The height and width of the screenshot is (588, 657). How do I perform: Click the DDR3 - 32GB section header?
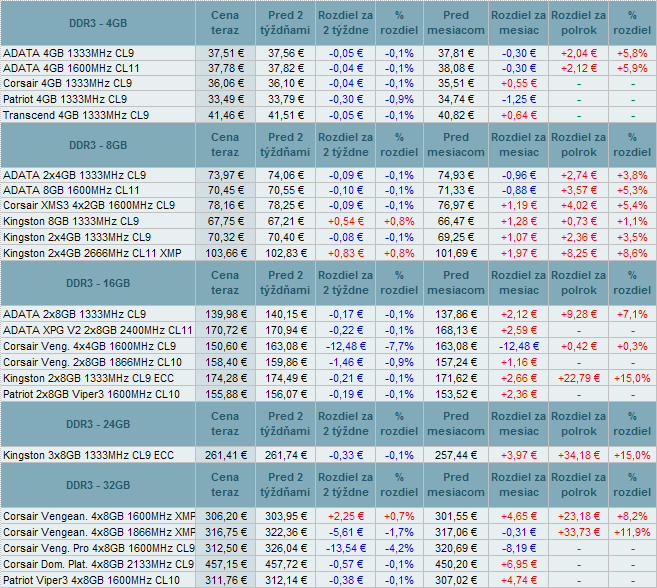tap(98, 485)
